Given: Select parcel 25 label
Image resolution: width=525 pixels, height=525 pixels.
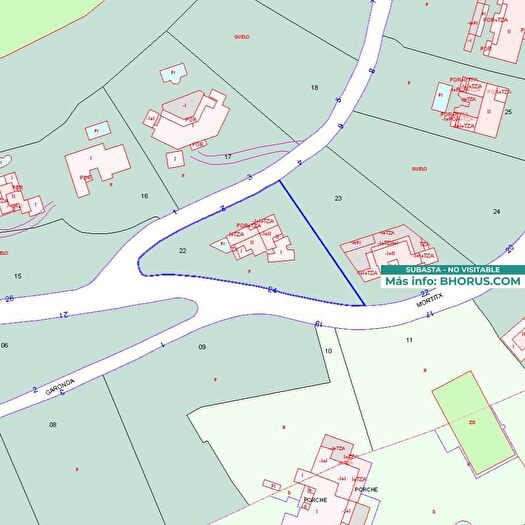Looking at the screenshot, I should pos(508,111).
